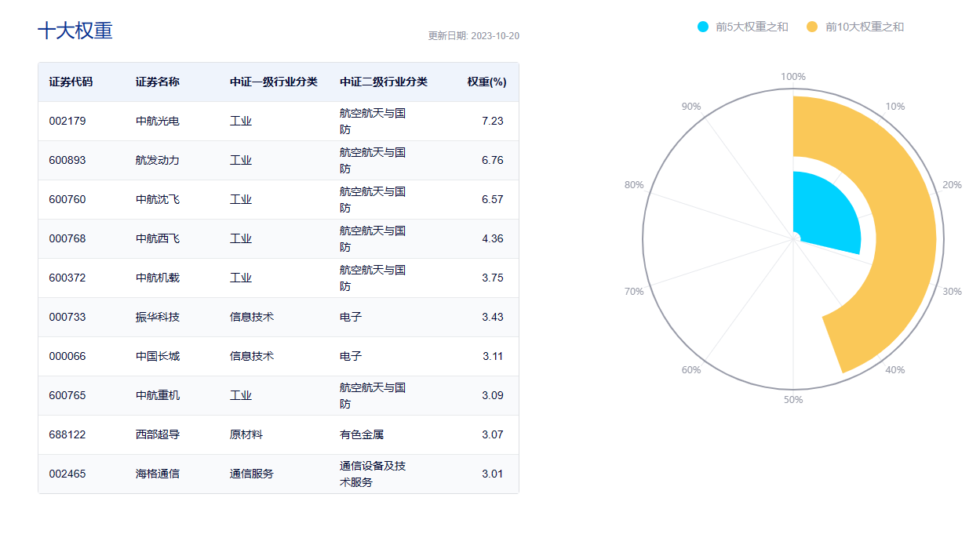The image size is (980, 534).
Task: Click the 权重(%) column header
Action: coord(486,82)
